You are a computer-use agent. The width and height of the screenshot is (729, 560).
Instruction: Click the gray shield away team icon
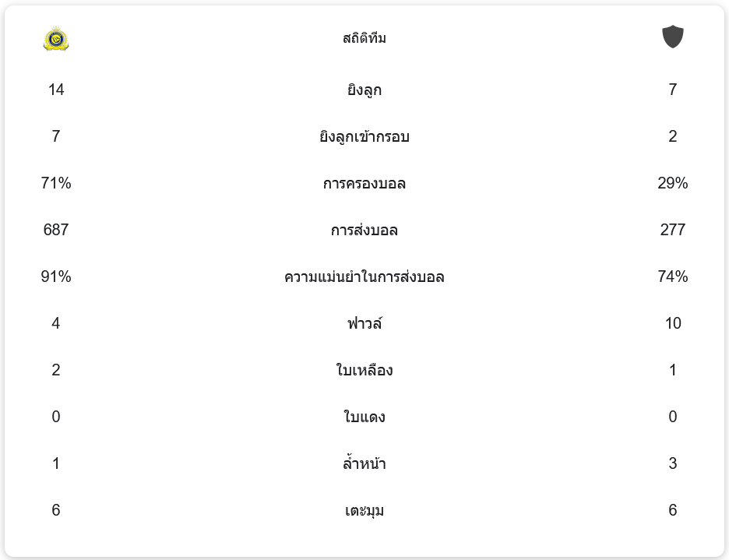click(673, 37)
